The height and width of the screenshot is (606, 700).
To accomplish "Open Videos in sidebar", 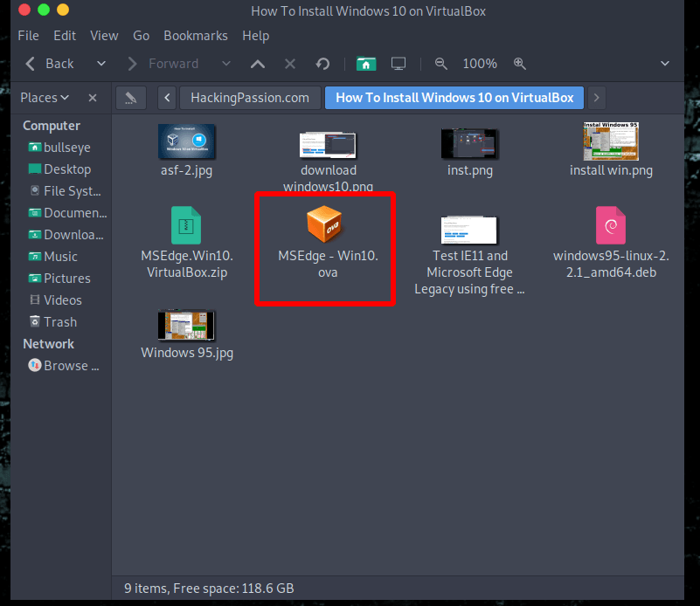I will pos(55,300).
